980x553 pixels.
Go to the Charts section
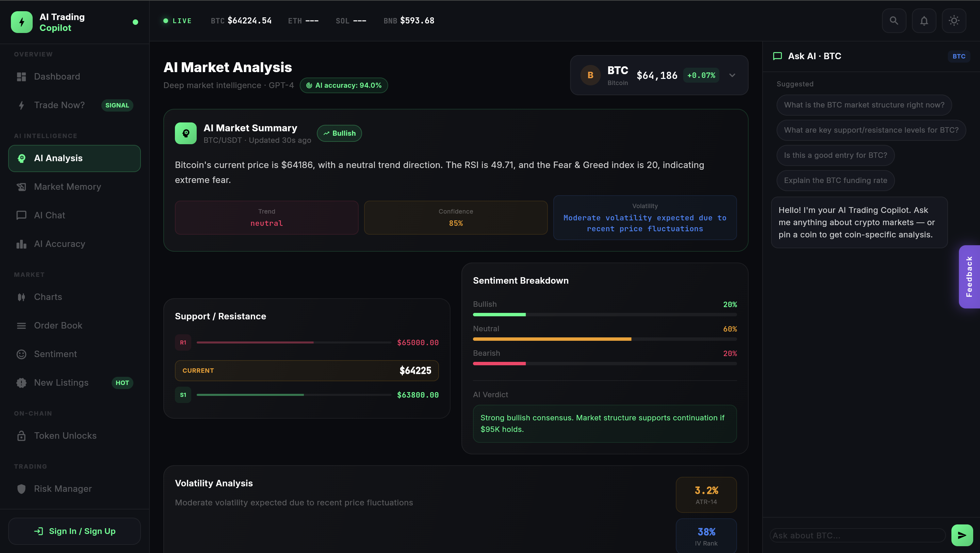click(75, 297)
